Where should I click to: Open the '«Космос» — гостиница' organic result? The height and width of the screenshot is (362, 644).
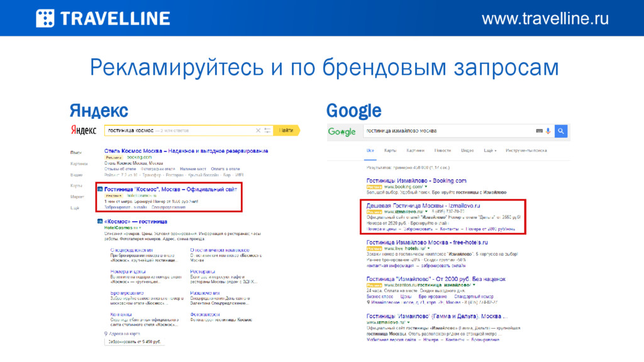coord(136,221)
